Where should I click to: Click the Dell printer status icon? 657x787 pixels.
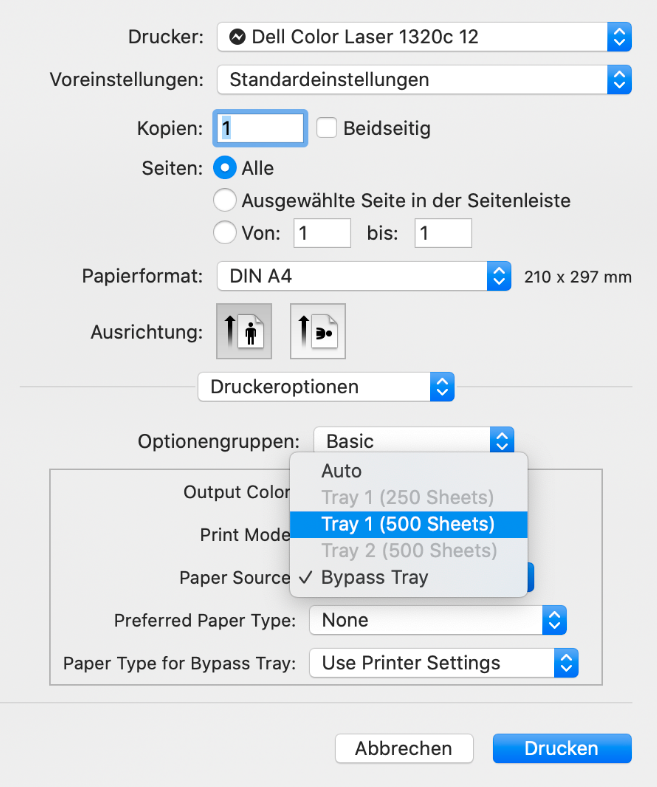[237, 37]
